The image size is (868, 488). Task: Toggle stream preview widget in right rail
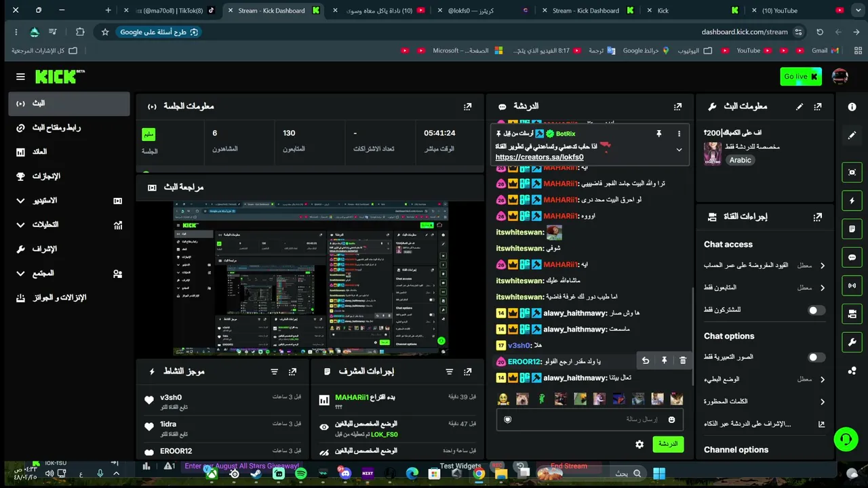[x=852, y=172]
